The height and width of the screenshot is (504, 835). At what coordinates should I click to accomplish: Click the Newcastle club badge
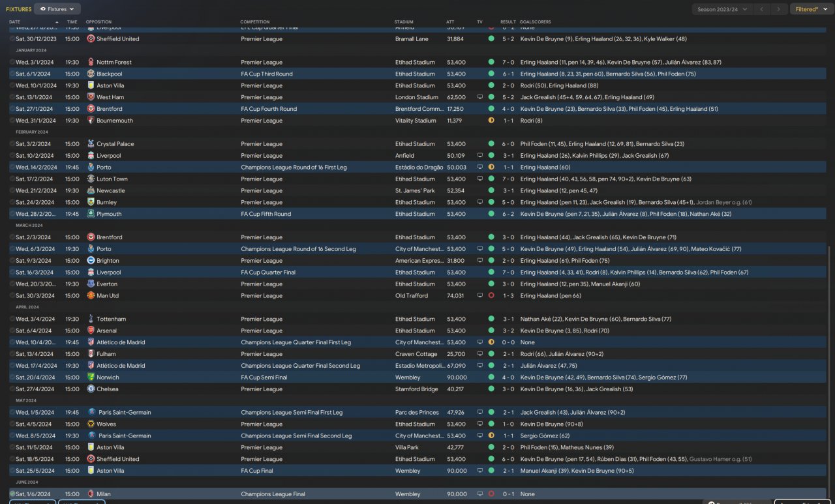[x=91, y=190]
